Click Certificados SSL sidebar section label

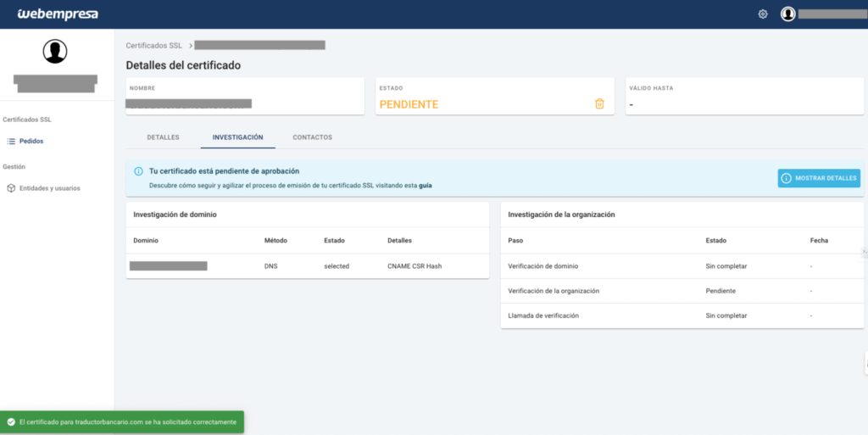[27, 120]
